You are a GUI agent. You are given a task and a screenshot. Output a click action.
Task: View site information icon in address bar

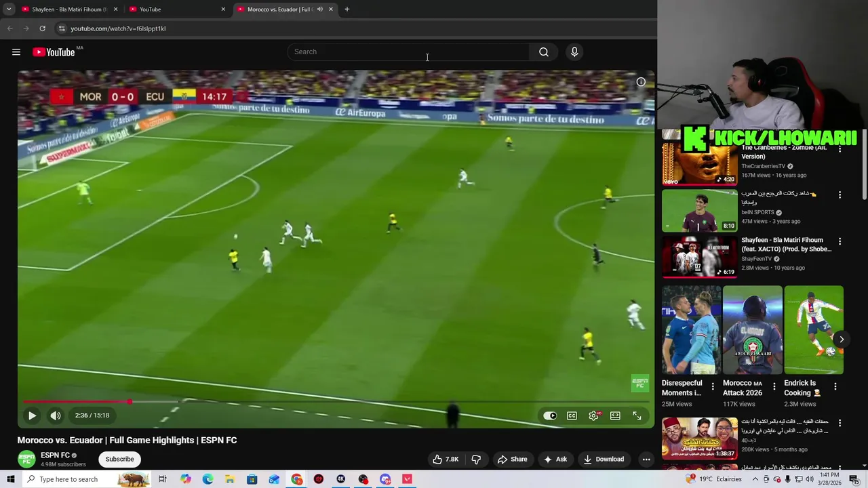62,28
